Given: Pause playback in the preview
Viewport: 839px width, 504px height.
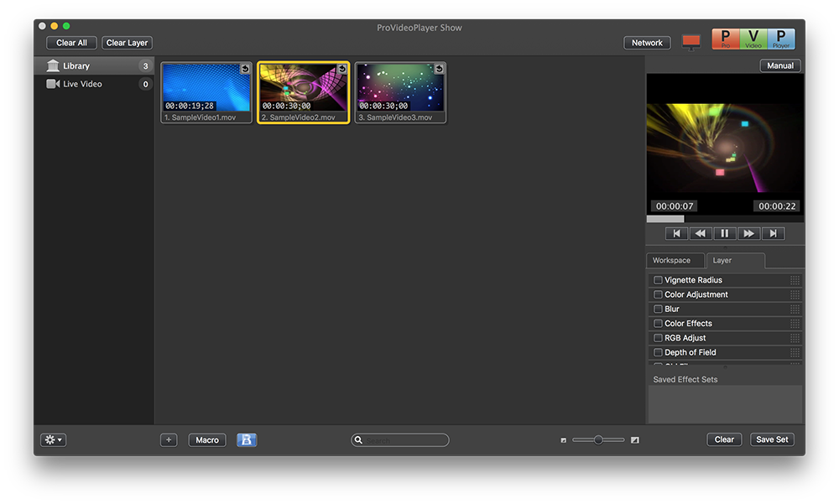Looking at the screenshot, I should (x=724, y=233).
